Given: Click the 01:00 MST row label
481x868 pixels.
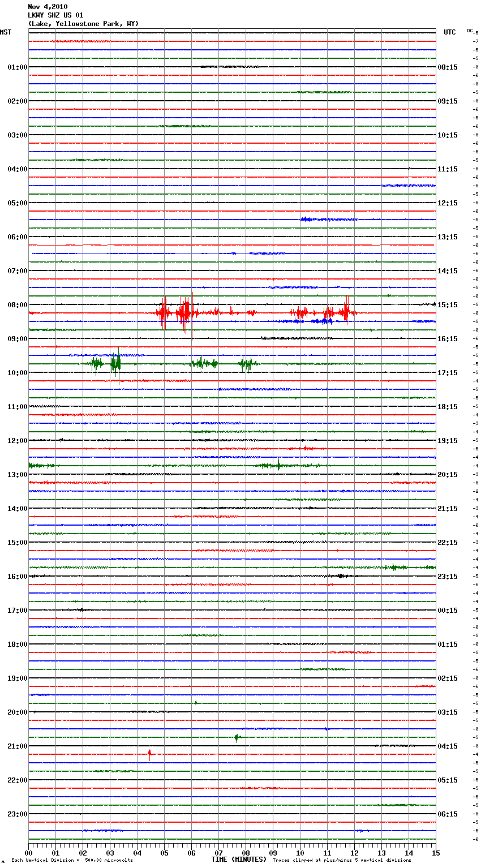Looking at the screenshot, I should pos(18,67).
